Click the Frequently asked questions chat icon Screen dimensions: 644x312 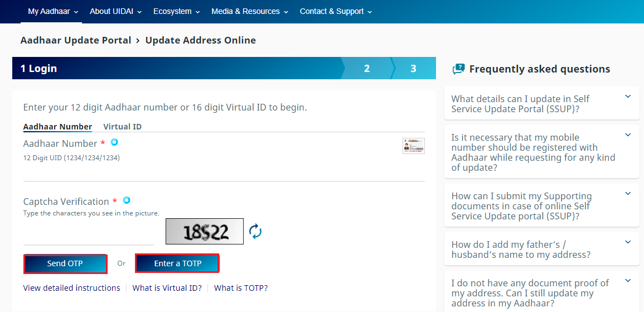pyautogui.click(x=458, y=69)
